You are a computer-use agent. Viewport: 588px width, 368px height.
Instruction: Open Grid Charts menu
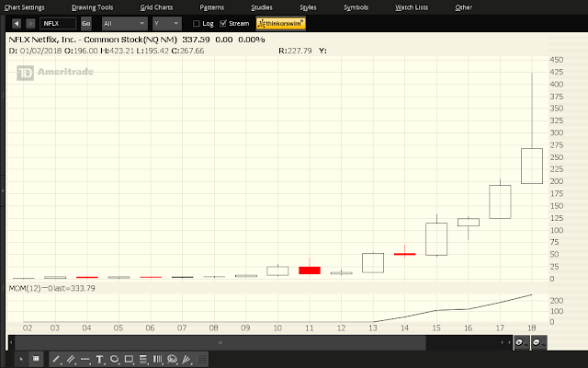coord(156,7)
